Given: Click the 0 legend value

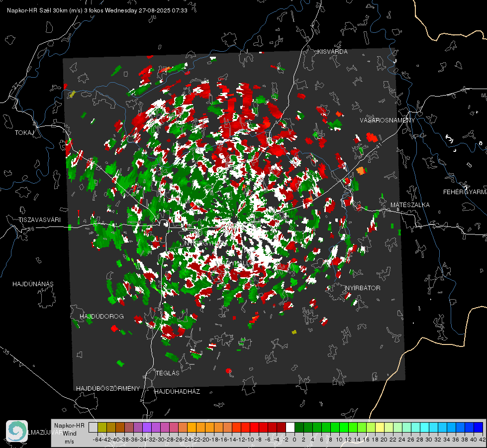Looking at the screenshot, I should click(x=294, y=440).
